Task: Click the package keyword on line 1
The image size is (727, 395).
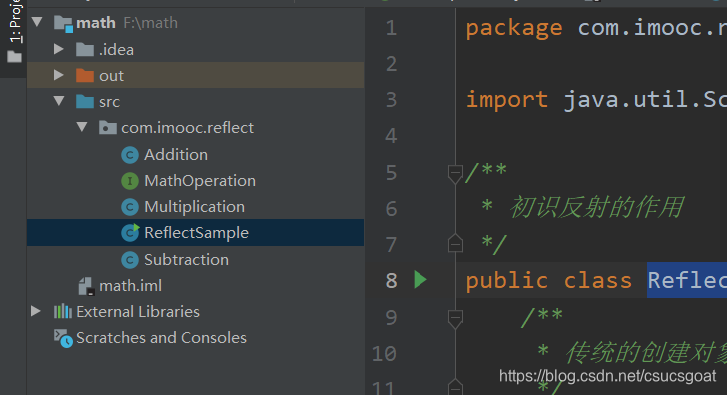Action: tap(514, 29)
